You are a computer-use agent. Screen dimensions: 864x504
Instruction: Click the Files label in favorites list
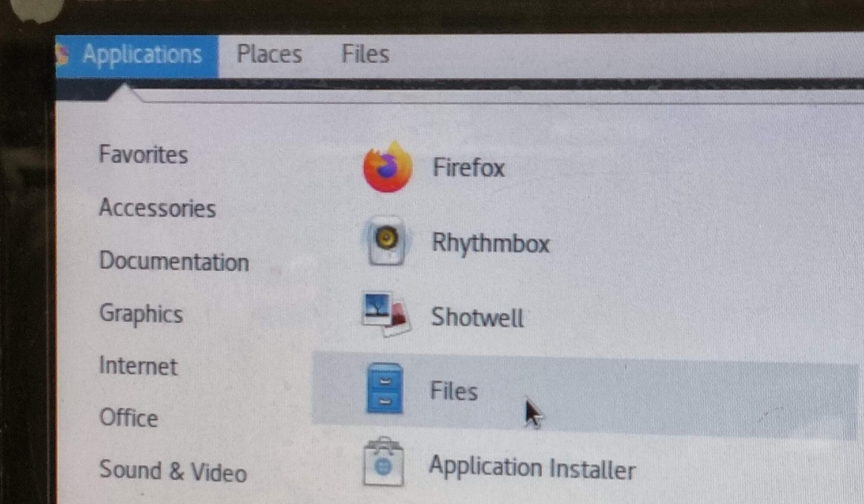pos(454,391)
